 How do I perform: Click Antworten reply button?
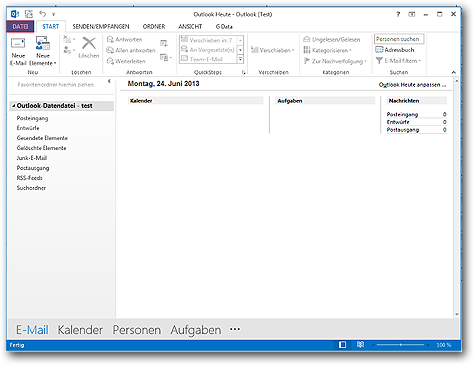(125, 39)
